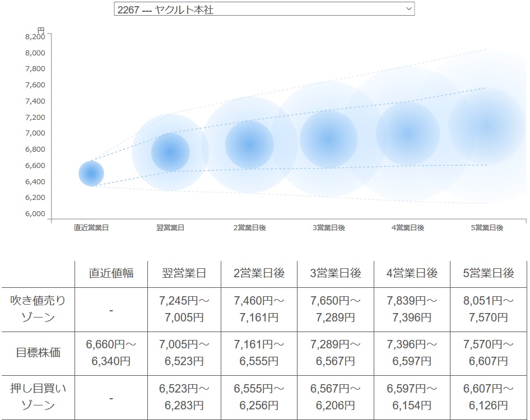Click the 8,000 y-axis tick label
Viewport: 530px width, 420px height.
click(35, 53)
